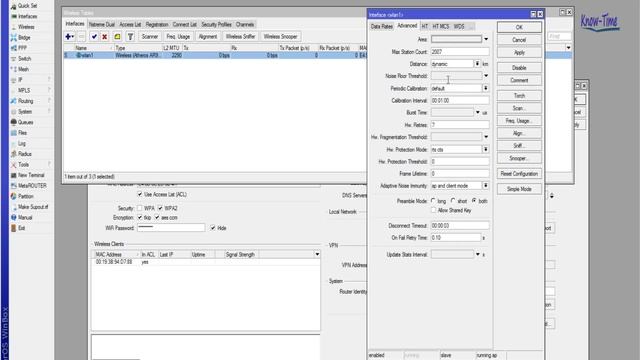Image resolution: width=640 pixels, height=360 pixels.
Task: Launch New Terminal from sidebar
Action: 31,175
